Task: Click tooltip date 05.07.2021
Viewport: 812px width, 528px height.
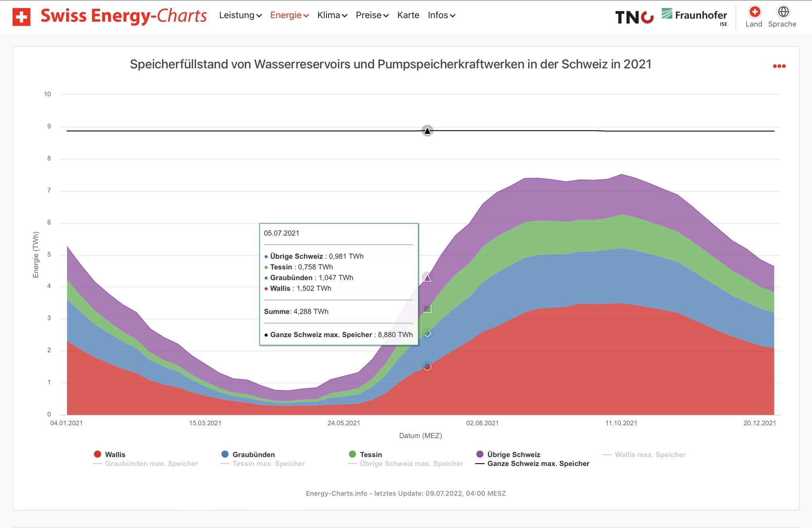Action: [x=282, y=233]
